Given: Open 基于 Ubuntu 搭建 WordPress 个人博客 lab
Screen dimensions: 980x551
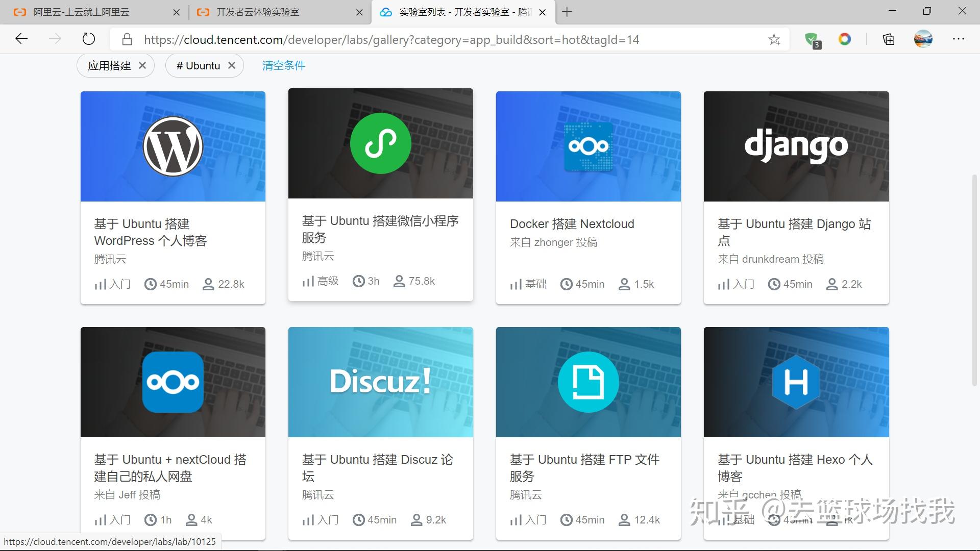Looking at the screenshot, I should [x=151, y=232].
